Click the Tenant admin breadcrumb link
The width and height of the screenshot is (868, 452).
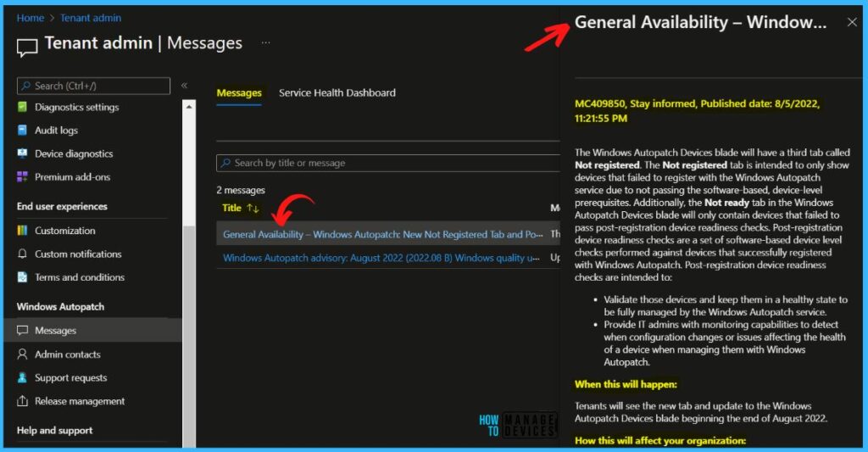coord(91,18)
